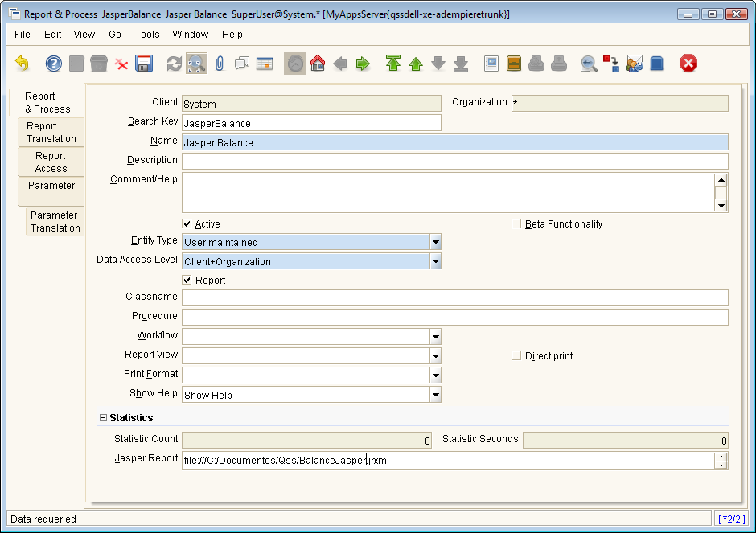Click Jasper Report field up stepper arrow
The width and height of the screenshot is (756, 533).
tap(721, 457)
